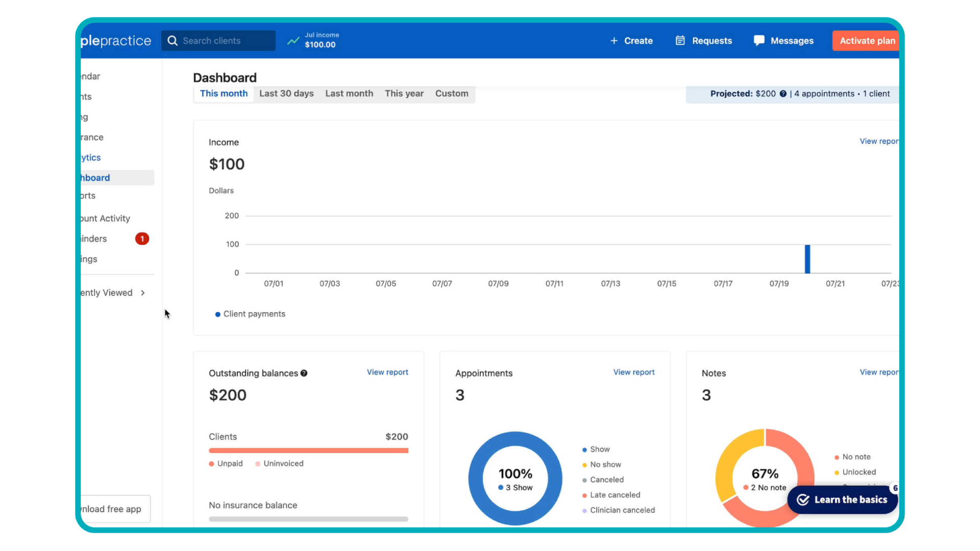Viewport: 980px width, 551px height.
Task: Open View report for Appointments
Action: [x=634, y=372]
